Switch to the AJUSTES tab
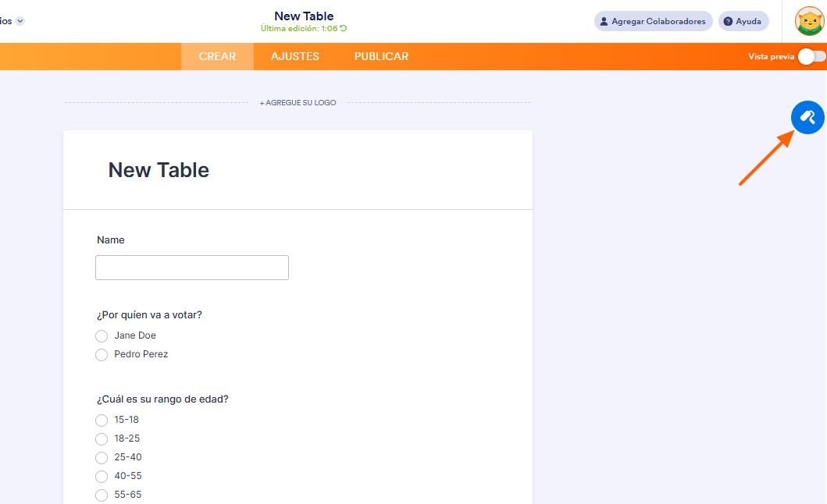The height and width of the screenshot is (504, 827). pos(294,56)
